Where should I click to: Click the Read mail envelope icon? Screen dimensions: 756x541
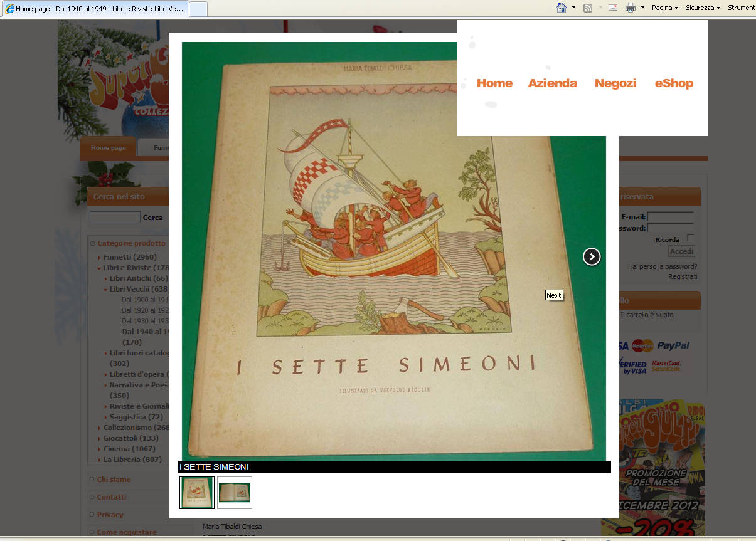click(613, 8)
